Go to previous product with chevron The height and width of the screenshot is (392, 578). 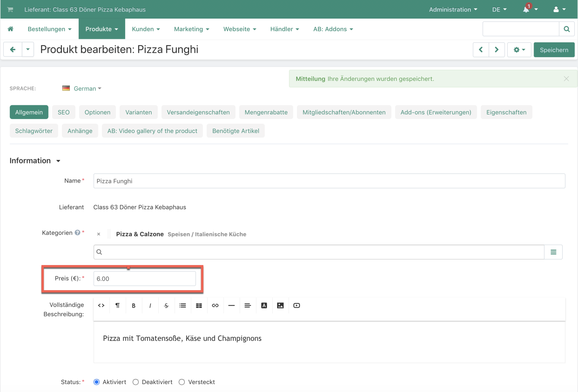click(x=481, y=50)
